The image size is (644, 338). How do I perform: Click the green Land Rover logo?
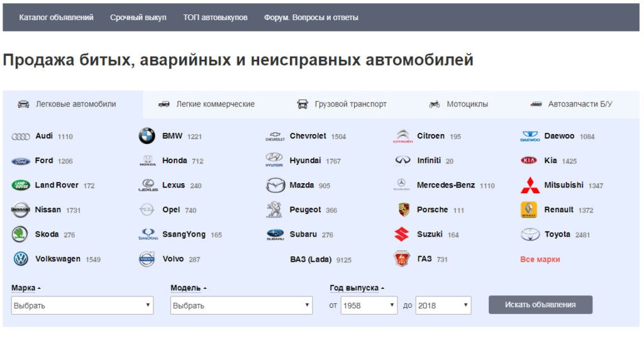(21, 185)
